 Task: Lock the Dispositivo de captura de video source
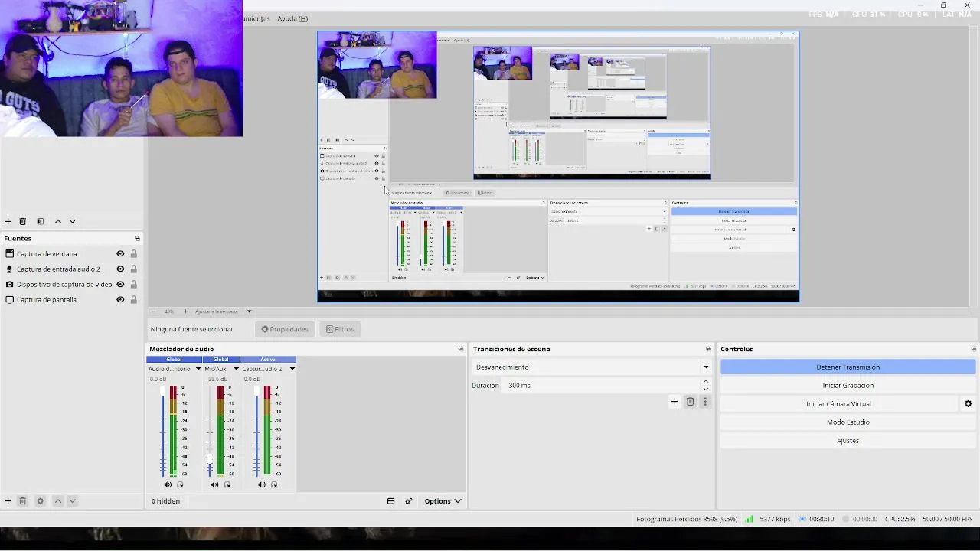coord(134,284)
